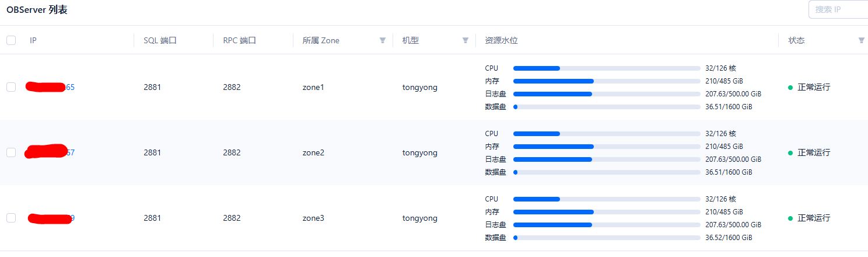Click green status dot for zone3 row
This screenshot has height=257, width=868.
pyautogui.click(x=790, y=218)
